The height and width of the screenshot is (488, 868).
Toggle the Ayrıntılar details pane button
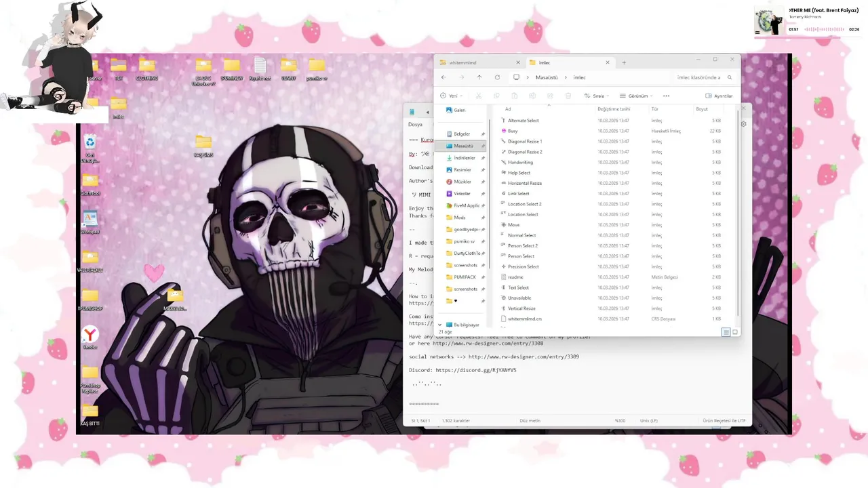pos(719,96)
